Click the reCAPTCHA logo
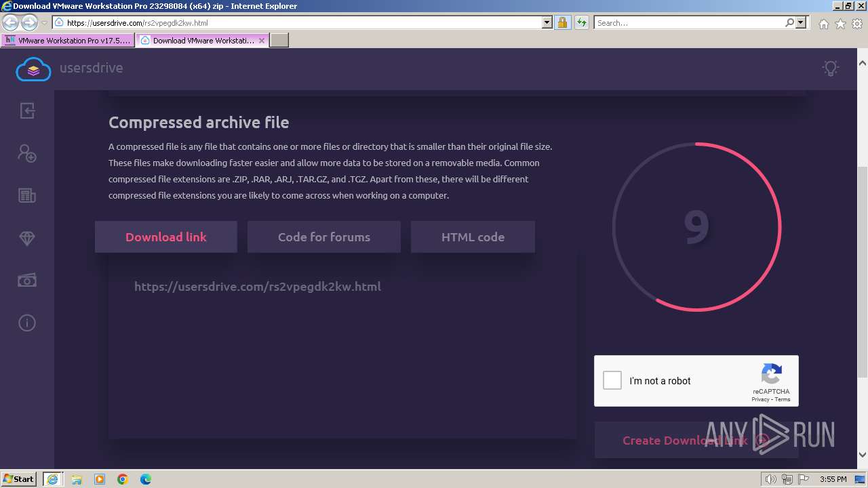This screenshot has height=488, width=868. [772, 375]
